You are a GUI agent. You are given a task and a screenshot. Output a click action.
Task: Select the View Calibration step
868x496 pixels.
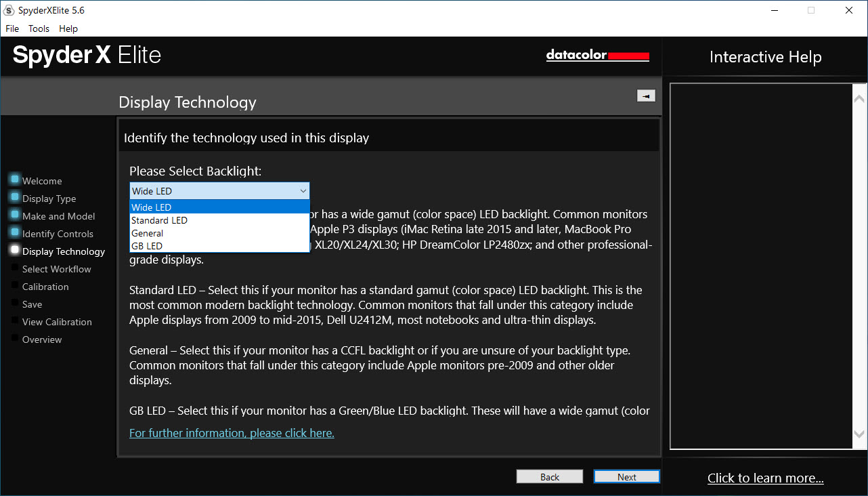tap(57, 322)
